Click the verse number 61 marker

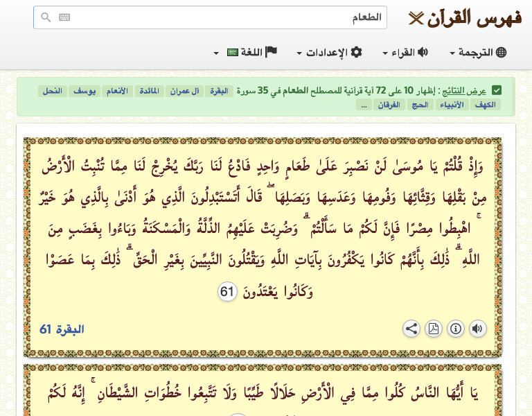[227, 292]
